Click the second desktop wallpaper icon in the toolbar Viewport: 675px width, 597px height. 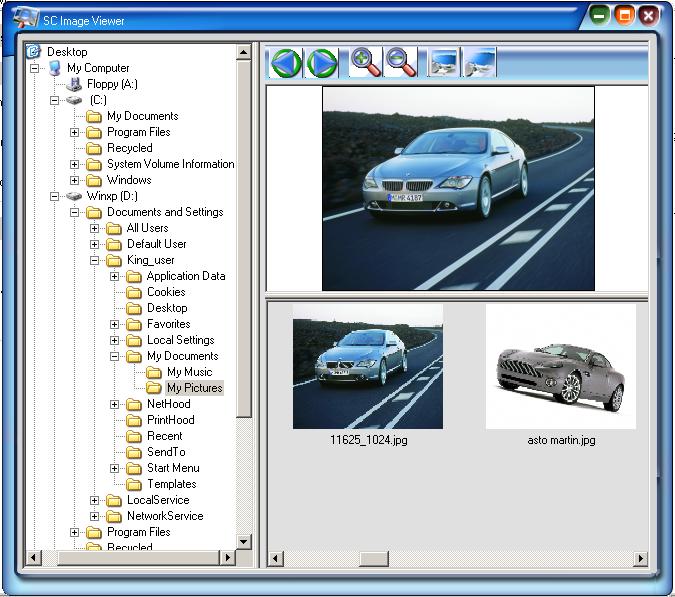[x=480, y=63]
